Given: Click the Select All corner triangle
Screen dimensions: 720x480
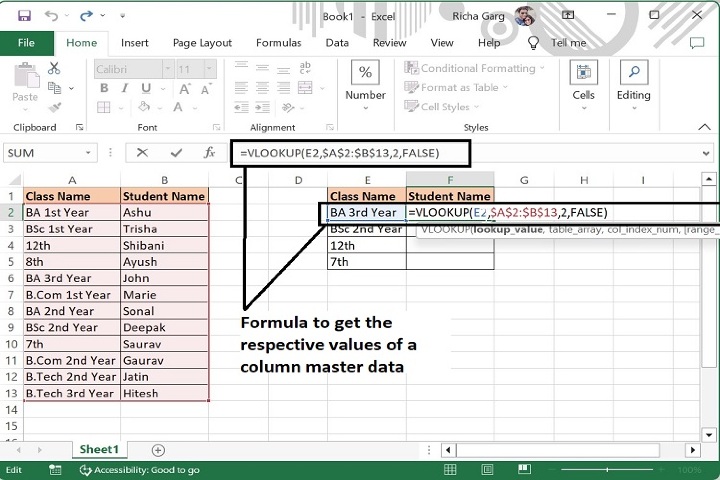Looking at the screenshot, I should coord(14,180).
